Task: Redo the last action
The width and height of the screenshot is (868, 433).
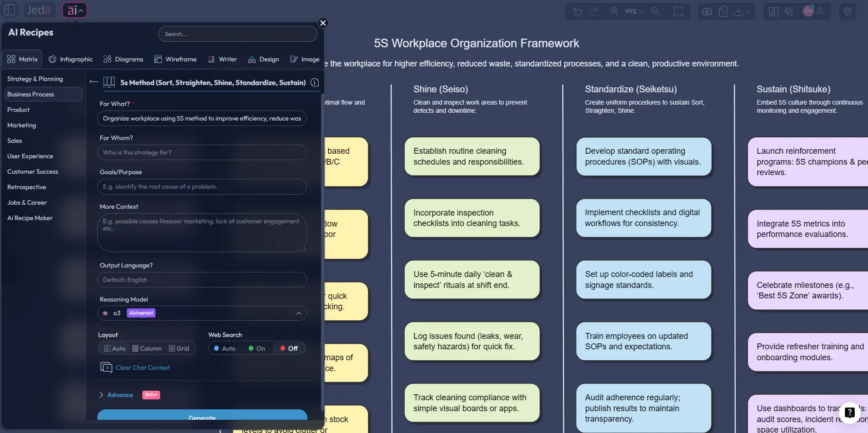Action: 593,11
